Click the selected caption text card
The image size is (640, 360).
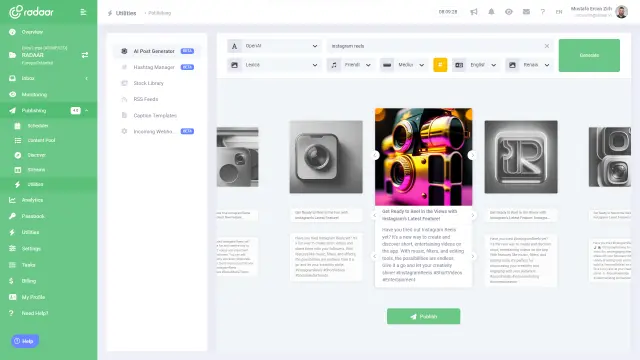coord(423,255)
